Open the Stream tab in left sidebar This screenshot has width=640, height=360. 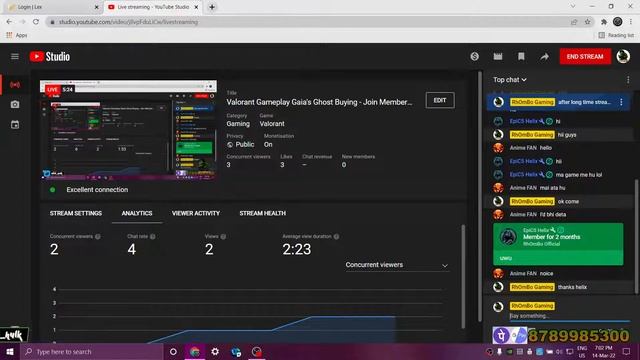[15, 85]
